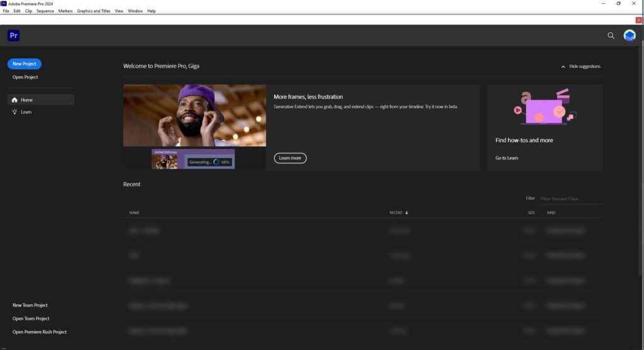Select Open Premiere Rush Project
The height and width of the screenshot is (350, 644).
pyautogui.click(x=40, y=332)
